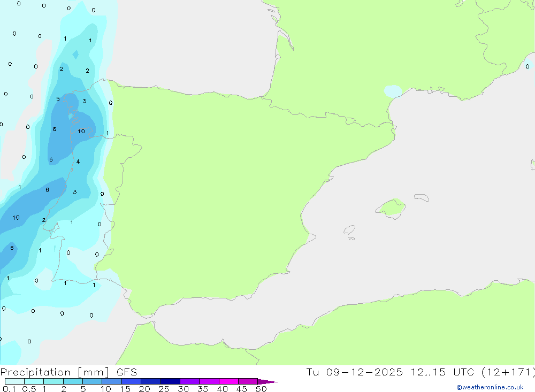Viewport: 535px width, 392px height.
Task: Select the 2–5 mm legend color swatch
Action: (x=73, y=381)
